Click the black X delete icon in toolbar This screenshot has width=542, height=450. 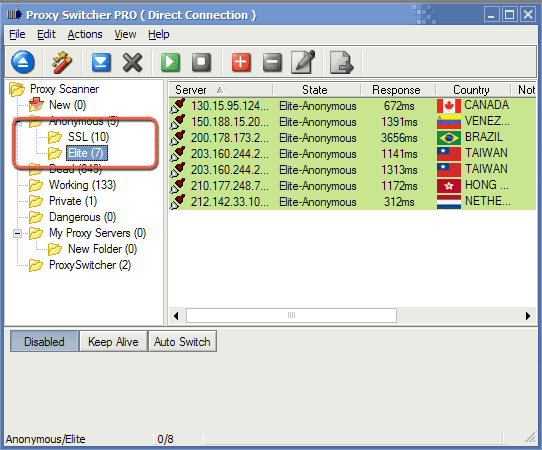click(132, 63)
